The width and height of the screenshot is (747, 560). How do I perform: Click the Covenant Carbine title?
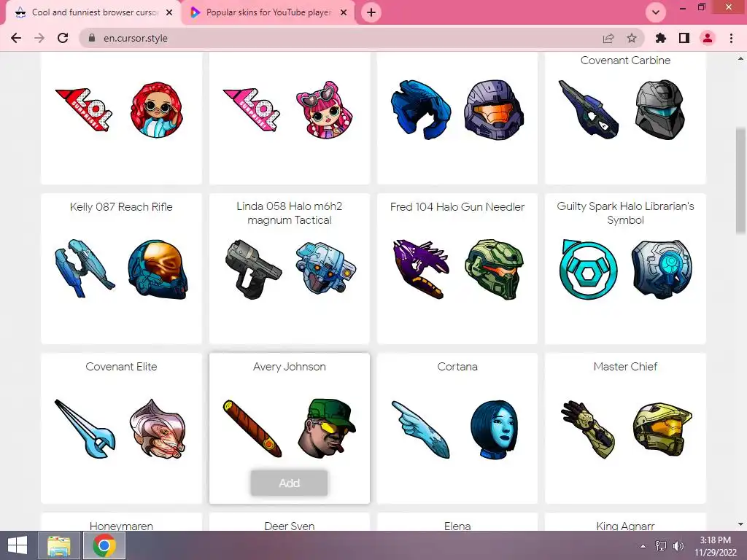click(625, 61)
